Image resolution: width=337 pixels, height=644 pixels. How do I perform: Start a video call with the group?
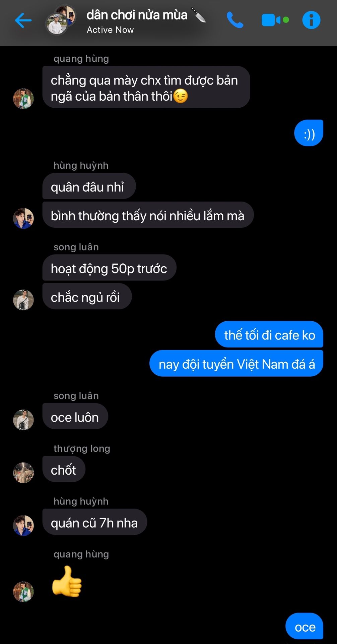tap(275, 20)
